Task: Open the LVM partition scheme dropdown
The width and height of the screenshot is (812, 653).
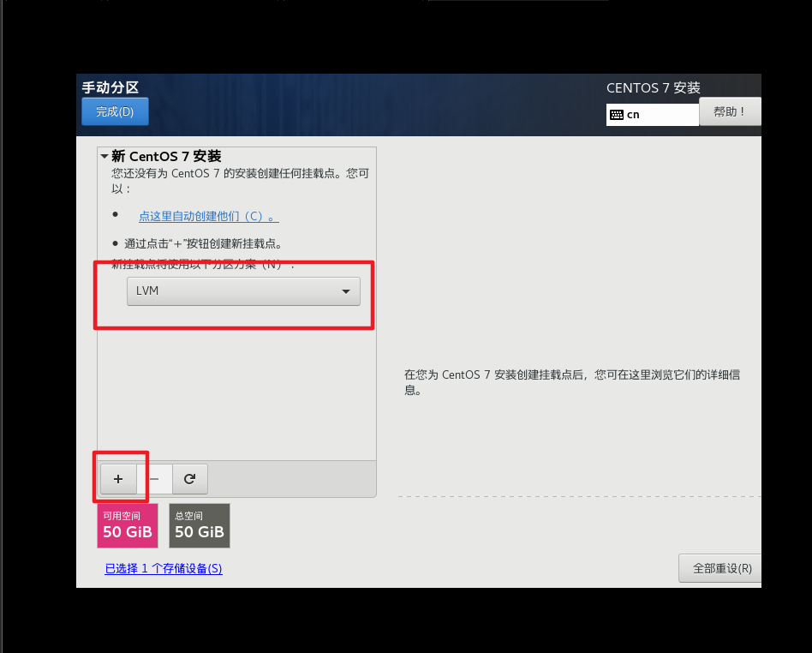Action: 243,291
